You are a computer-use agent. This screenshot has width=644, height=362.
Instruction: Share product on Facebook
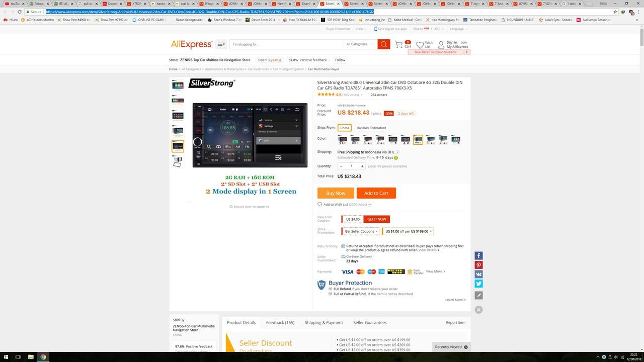pyautogui.click(x=478, y=256)
